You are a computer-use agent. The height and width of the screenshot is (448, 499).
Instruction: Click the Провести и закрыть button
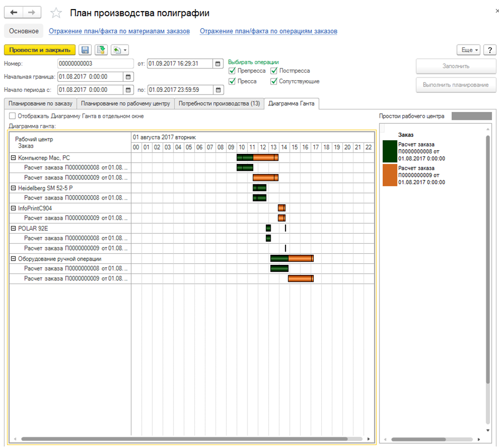pyautogui.click(x=40, y=50)
